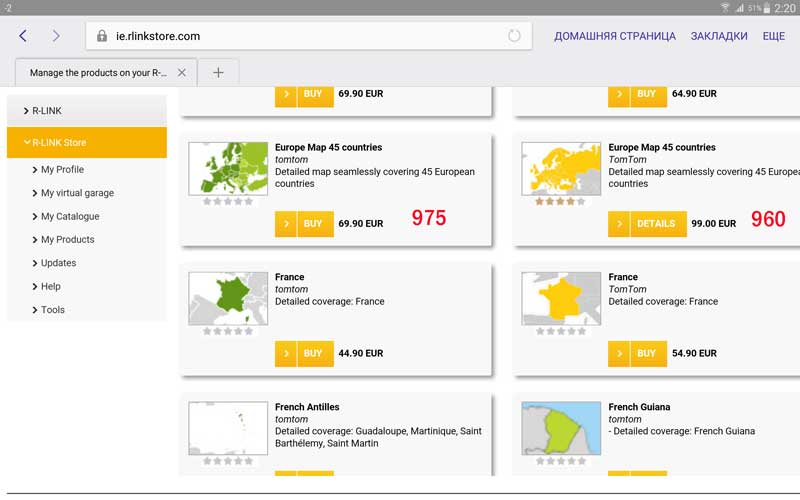Open ЗАКЛАДКИ bookmarks menu
The width and height of the screenshot is (800, 500).
pyautogui.click(x=719, y=36)
